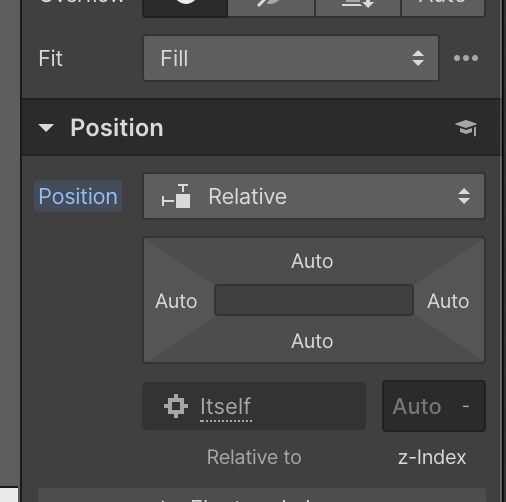Viewport: 506px width, 502px height.
Task: Click the Position section header title
Action: tap(117, 128)
